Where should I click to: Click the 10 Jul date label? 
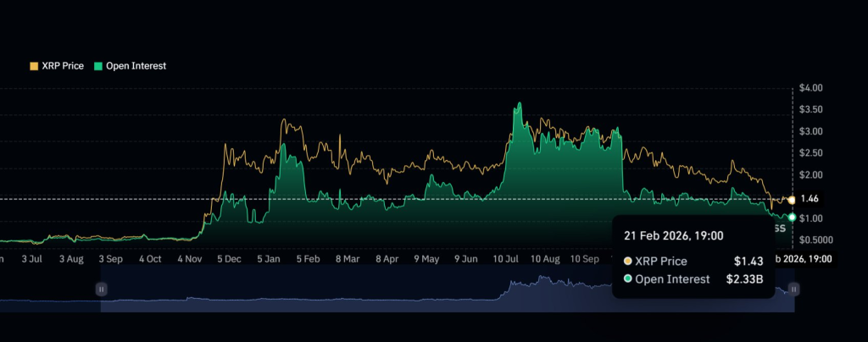click(x=505, y=258)
